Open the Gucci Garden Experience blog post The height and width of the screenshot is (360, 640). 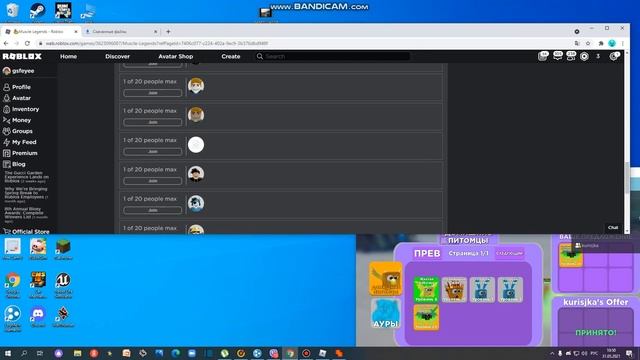[27, 177]
